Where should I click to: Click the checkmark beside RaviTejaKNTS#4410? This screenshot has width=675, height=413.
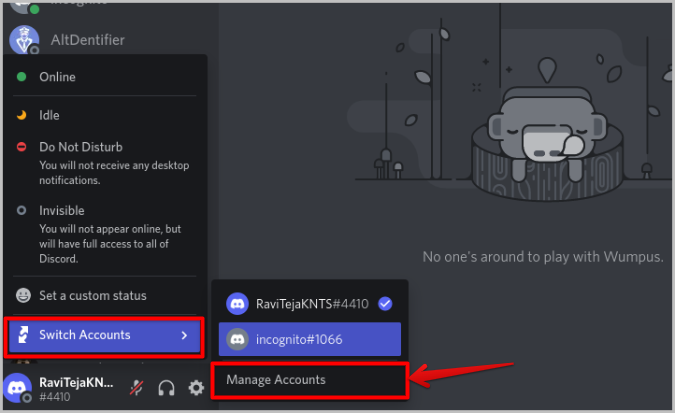385,304
